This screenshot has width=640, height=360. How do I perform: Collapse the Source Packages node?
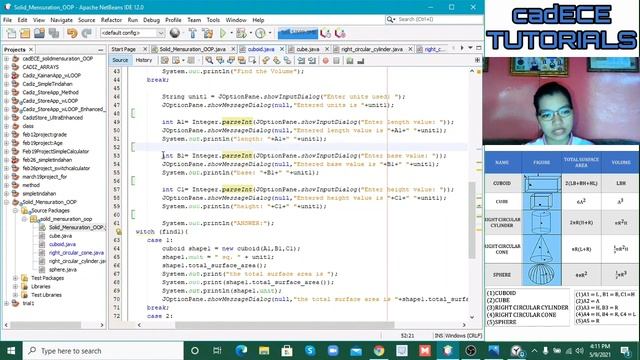[16, 211]
